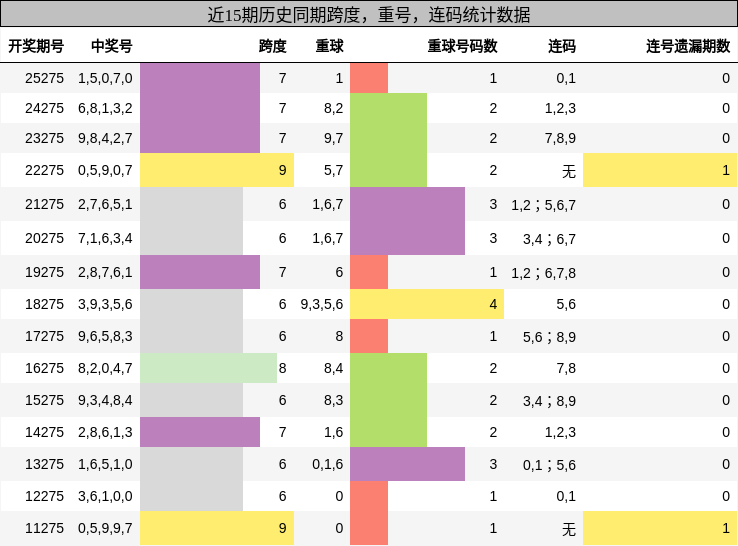Select issue number 20275
Screen dimensions: 738x546
click(44, 238)
